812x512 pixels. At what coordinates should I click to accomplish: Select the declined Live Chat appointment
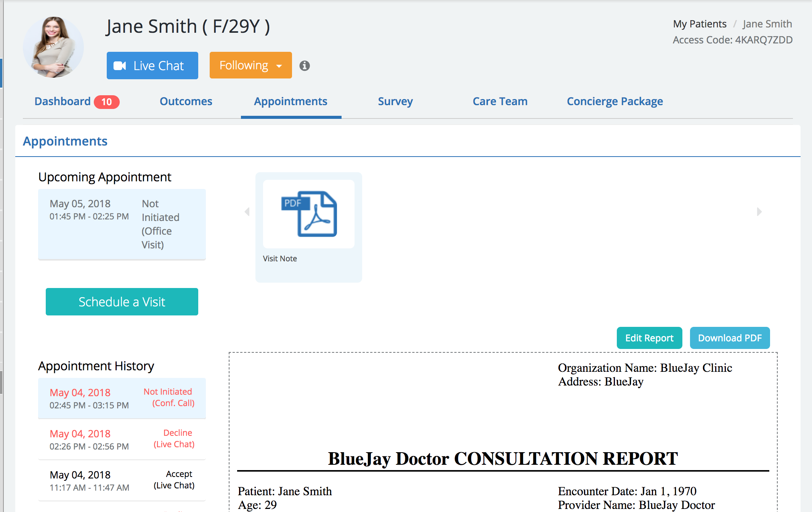122,439
